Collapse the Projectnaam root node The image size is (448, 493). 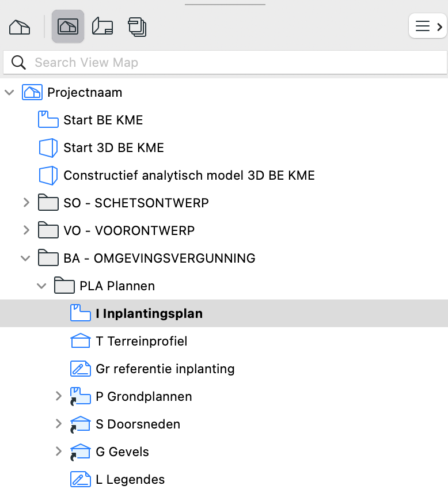[x=9, y=92]
